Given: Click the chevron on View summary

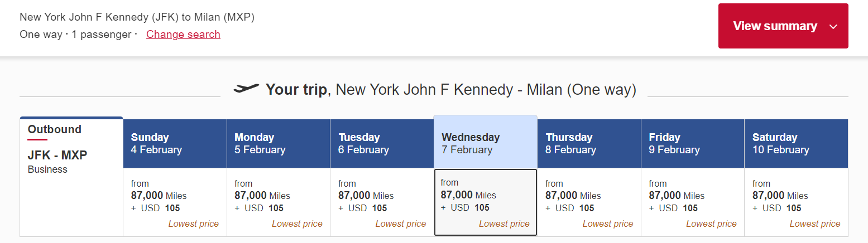Looking at the screenshot, I should click(833, 27).
